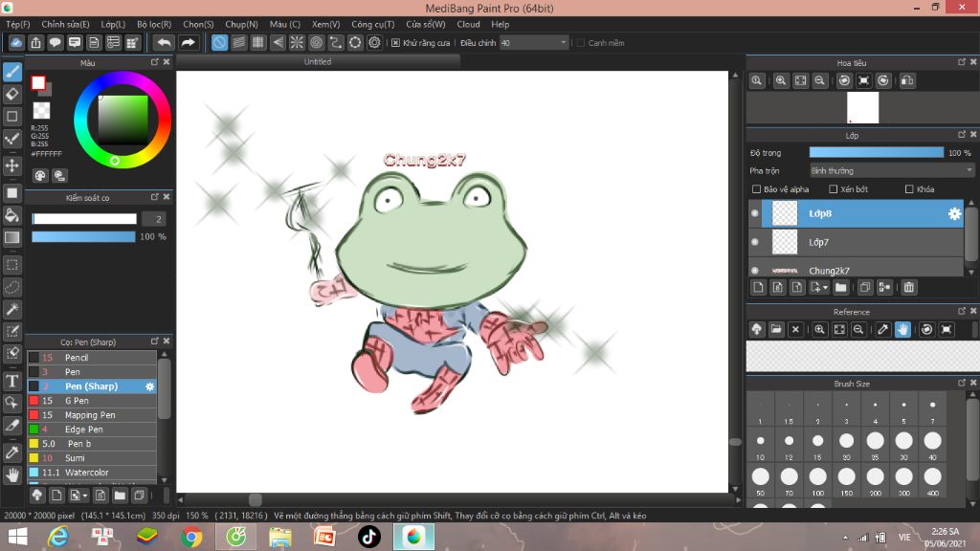The image size is (980, 551).
Task: Undock the Lớp layer panel
Action: pos(961,135)
